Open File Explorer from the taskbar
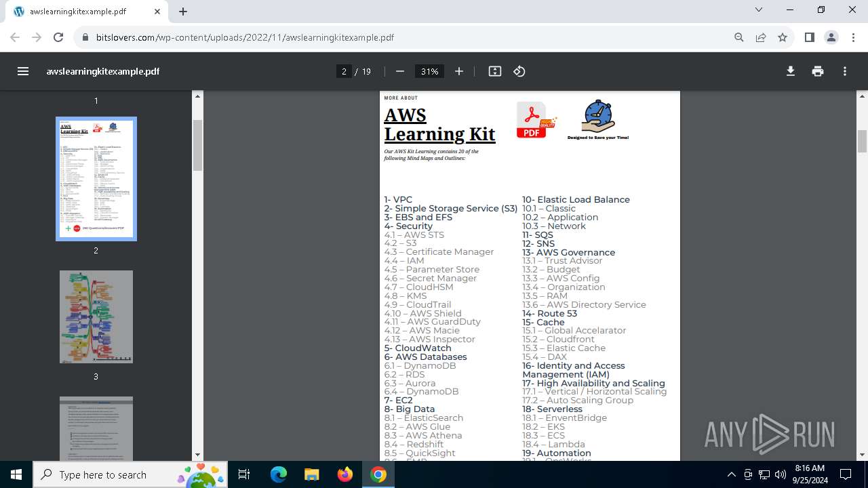 click(x=311, y=474)
